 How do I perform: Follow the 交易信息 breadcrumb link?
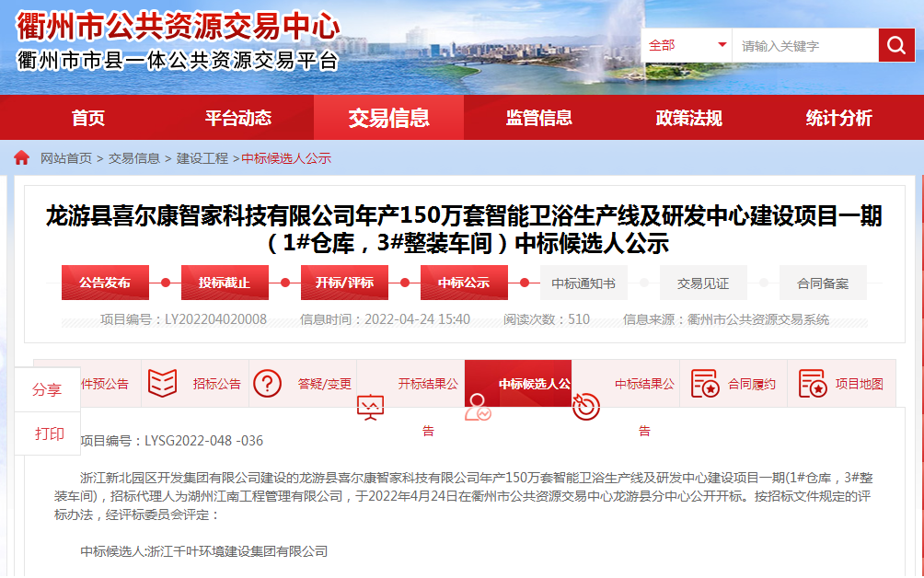(x=133, y=158)
